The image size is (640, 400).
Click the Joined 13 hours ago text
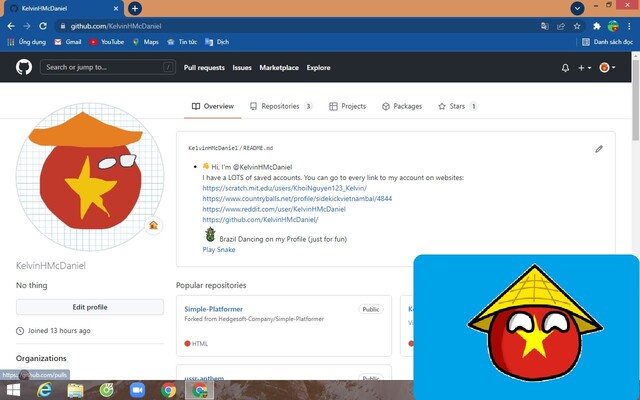point(59,331)
